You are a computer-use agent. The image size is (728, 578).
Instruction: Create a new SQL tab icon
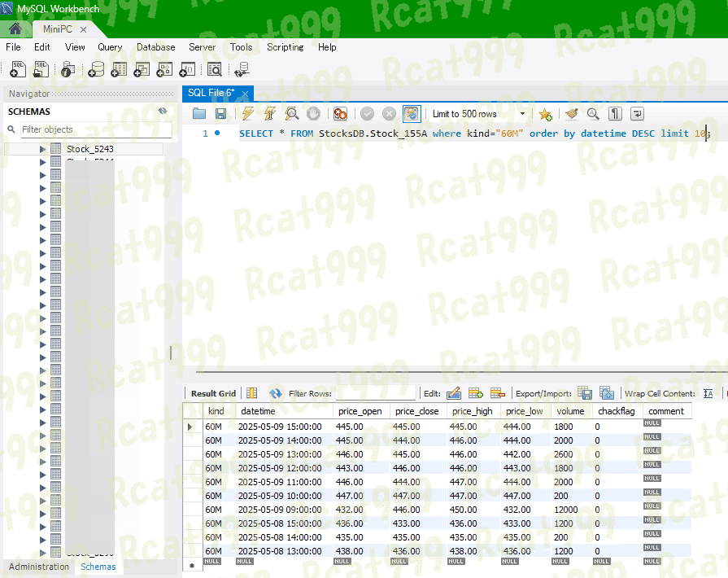[x=18, y=69]
